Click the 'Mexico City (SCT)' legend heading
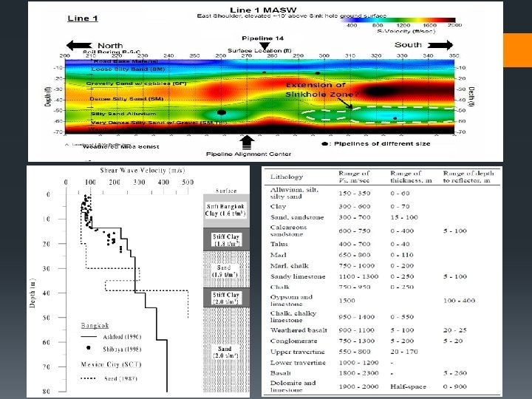Viewport: 532px width, 399px height. pos(111,364)
